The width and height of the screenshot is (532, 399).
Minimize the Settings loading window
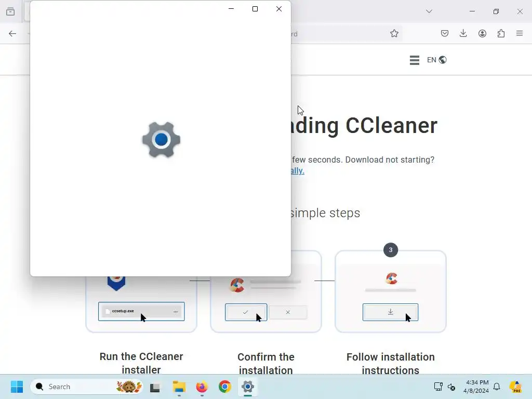point(231,9)
